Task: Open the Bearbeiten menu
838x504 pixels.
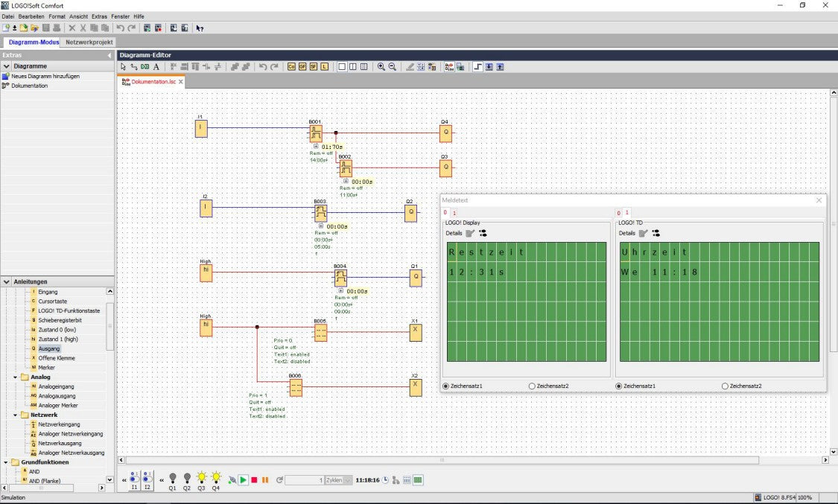Action: point(31,16)
